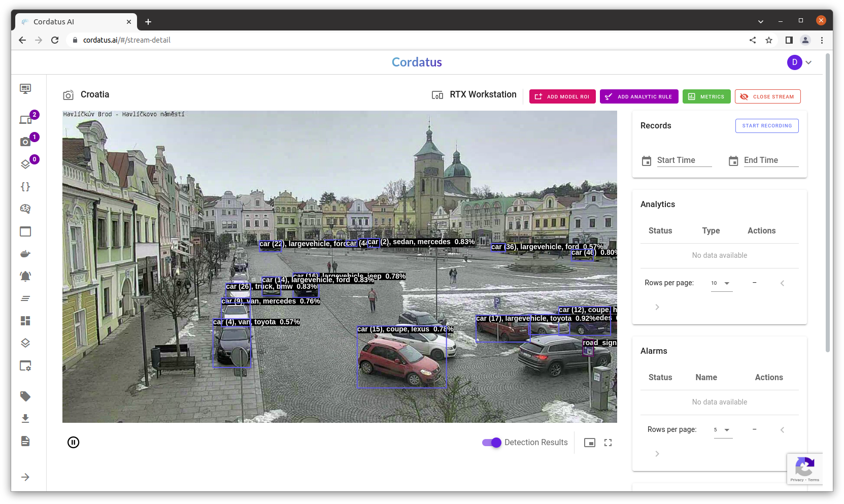The width and height of the screenshot is (844, 504).
Task: Open the download sidebar icon
Action: (x=25, y=418)
